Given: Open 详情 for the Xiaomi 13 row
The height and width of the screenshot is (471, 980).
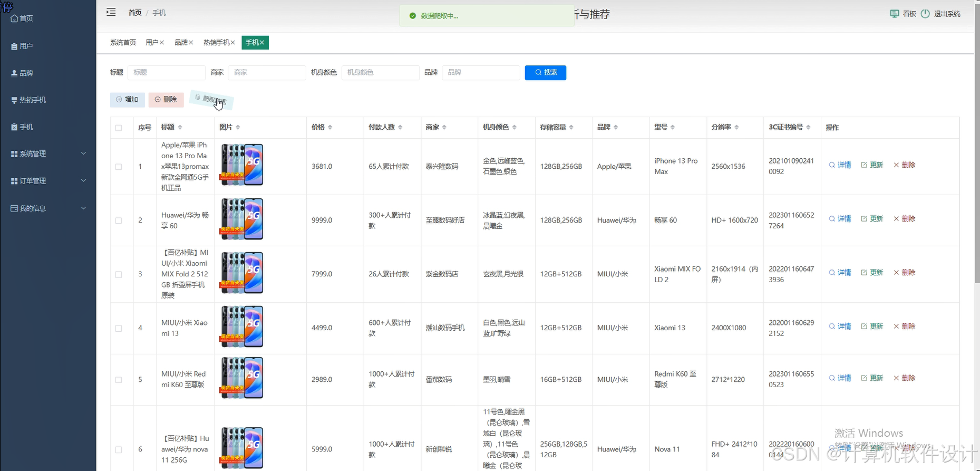Looking at the screenshot, I should tap(840, 326).
